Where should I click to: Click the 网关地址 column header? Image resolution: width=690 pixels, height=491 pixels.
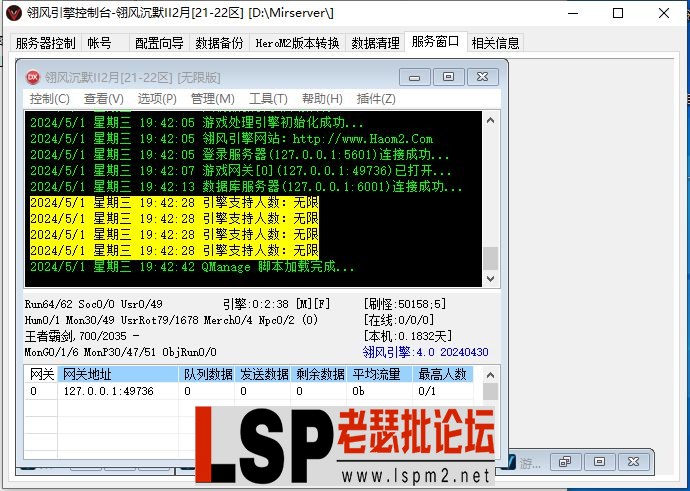(x=118, y=374)
